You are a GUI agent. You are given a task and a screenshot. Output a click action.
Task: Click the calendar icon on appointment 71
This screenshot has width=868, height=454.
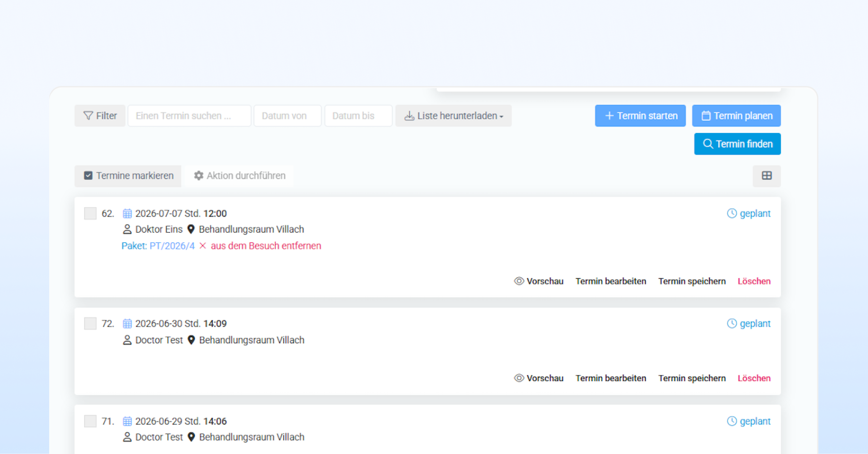coord(127,421)
